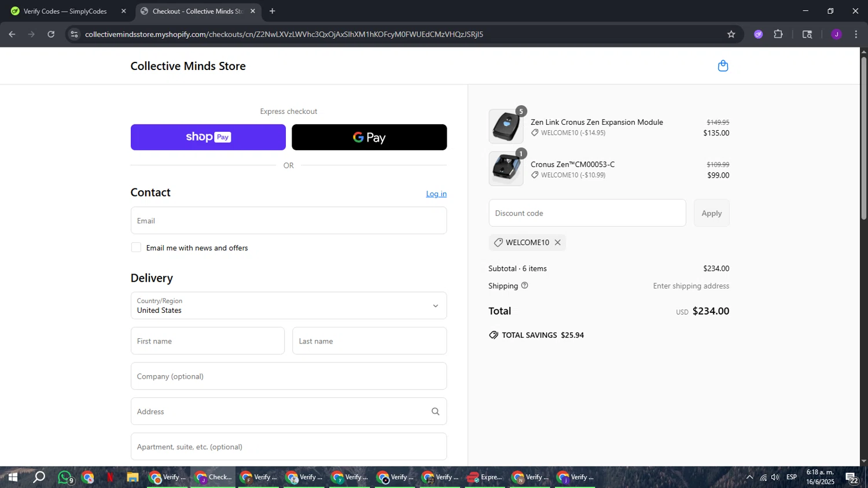Open Windows search from the taskbar
The height and width of the screenshot is (488, 868).
[x=39, y=478]
